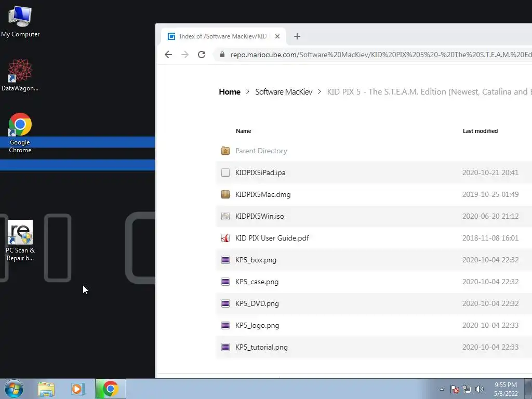Click the file icon next to KIDPIX5iPad.ipa
The height and width of the screenshot is (399, 532).
tap(225, 172)
